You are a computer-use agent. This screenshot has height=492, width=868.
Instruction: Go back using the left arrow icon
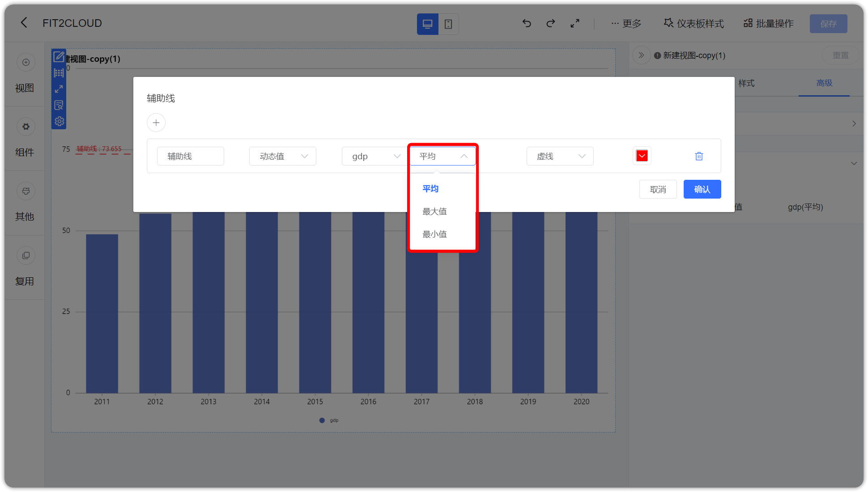coord(24,23)
